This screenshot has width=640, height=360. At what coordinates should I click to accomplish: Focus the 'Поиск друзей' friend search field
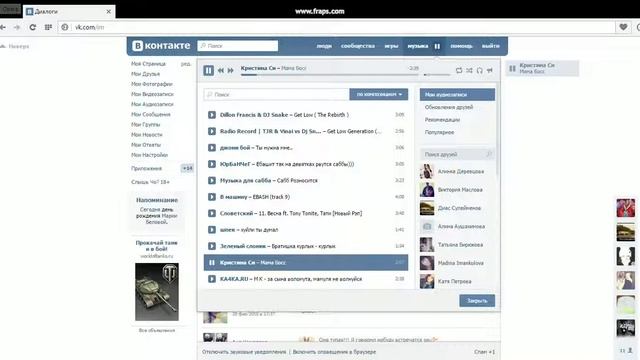[x=457, y=154]
